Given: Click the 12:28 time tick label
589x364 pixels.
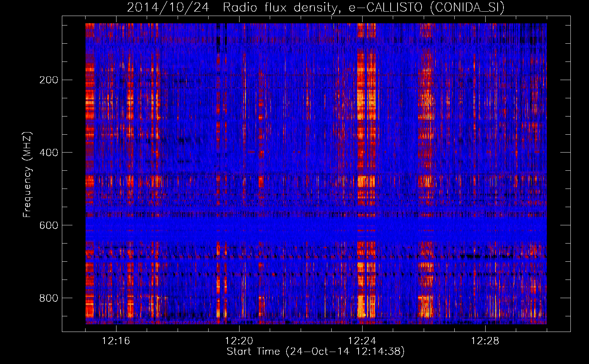Looking at the screenshot, I should click(485, 341).
